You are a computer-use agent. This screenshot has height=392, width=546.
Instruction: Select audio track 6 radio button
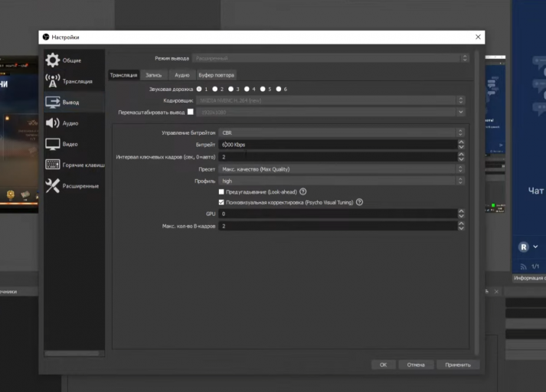coord(279,89)
